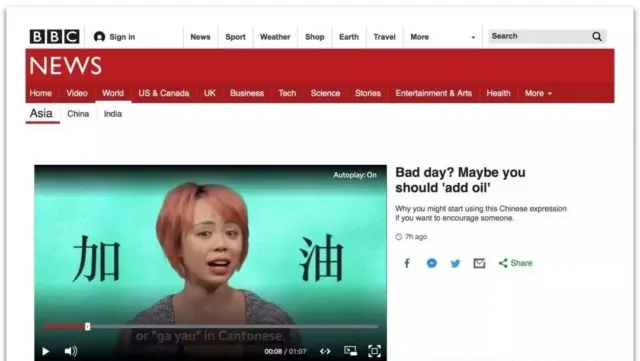Viewport: 640px width, 361px height.
Task: Open the Entertainment & Arts section
Action: (x=433, y=93)
